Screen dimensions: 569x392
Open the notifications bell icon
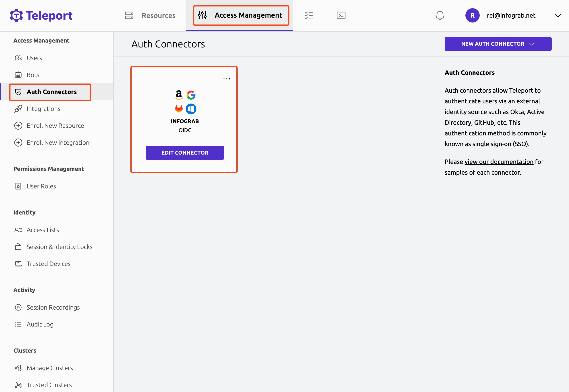[x=440, y=15]
